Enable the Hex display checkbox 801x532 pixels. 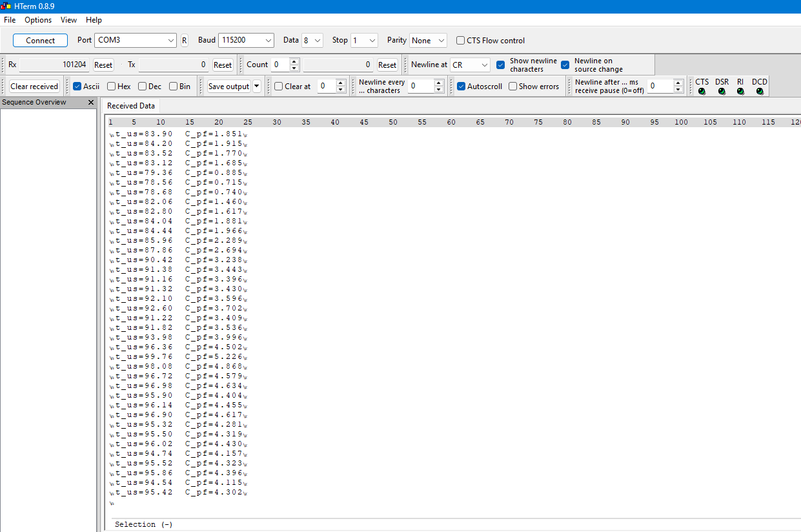[112, 87]
